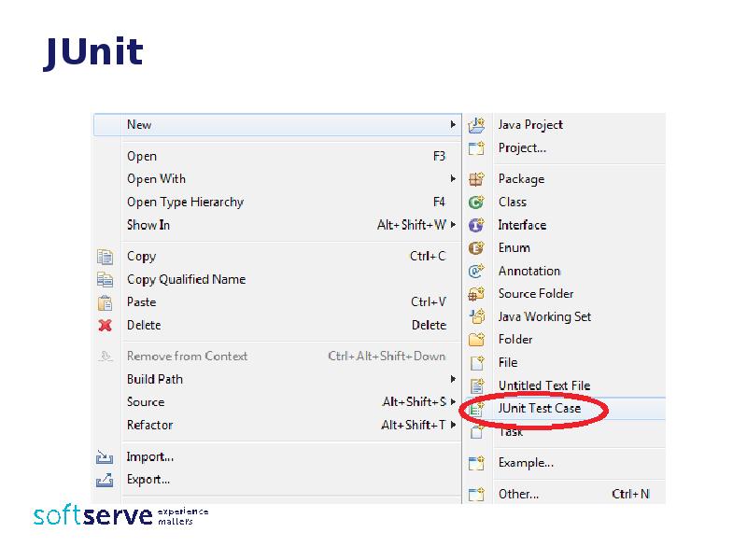The width and height of the screenshot is (747, 560).
Task: Click the Paste clipboard icon
Action: coord(106,302)
